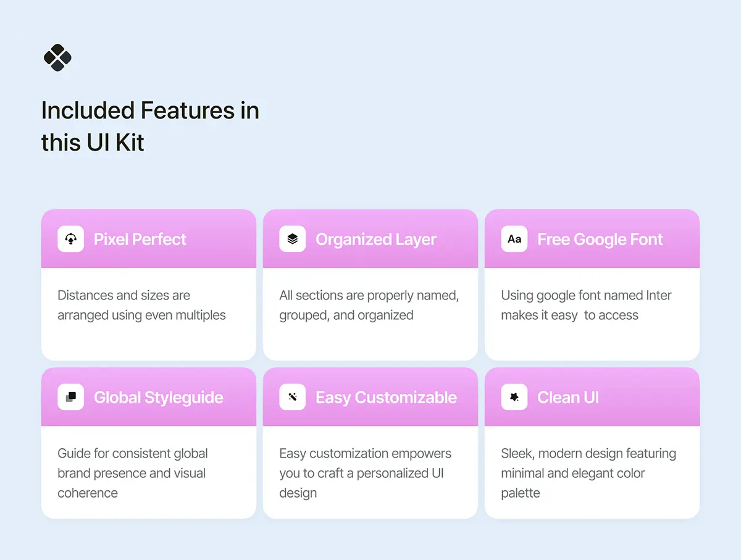Select the Organized Layer heading
Viewport: 741px width, 560px height.
[375, 240]
